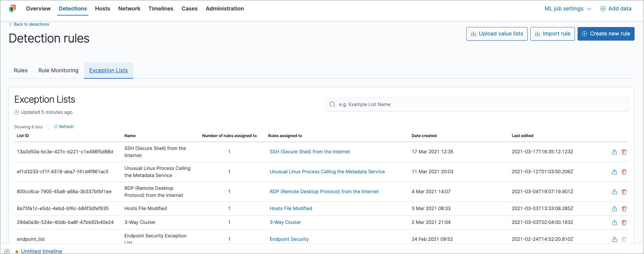Viewport: 644px width, 254px height.
Task: Click the Import rule button
Action: click(x=552, y=34)
